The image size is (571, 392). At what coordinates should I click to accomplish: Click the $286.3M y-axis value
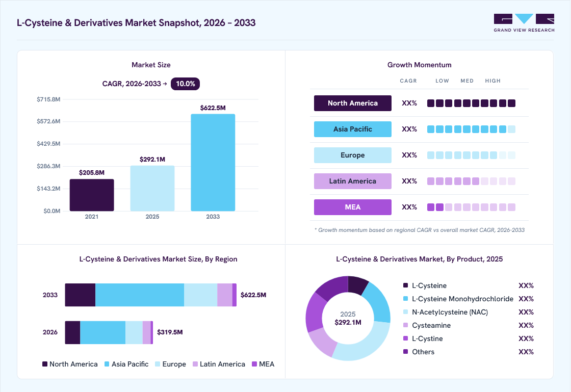point(48,166)
